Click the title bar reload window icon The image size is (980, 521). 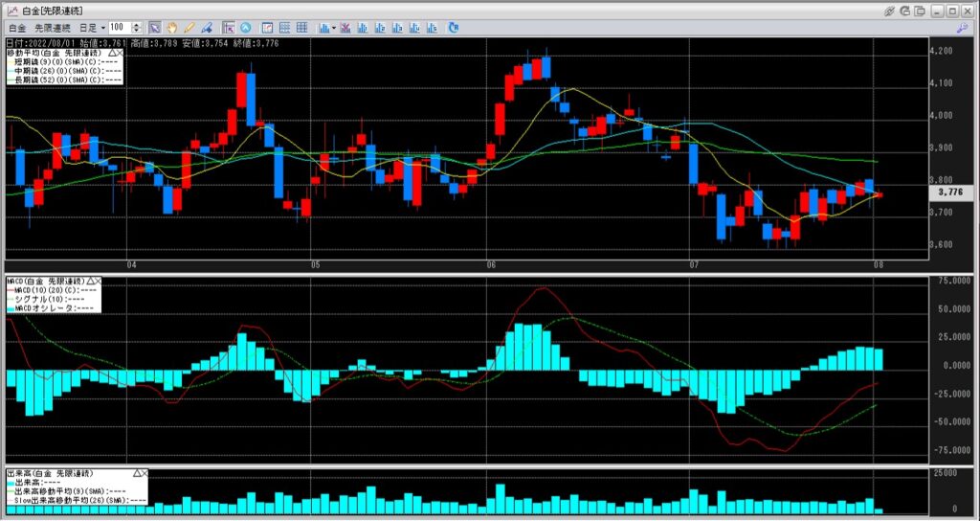pos(905,11)
